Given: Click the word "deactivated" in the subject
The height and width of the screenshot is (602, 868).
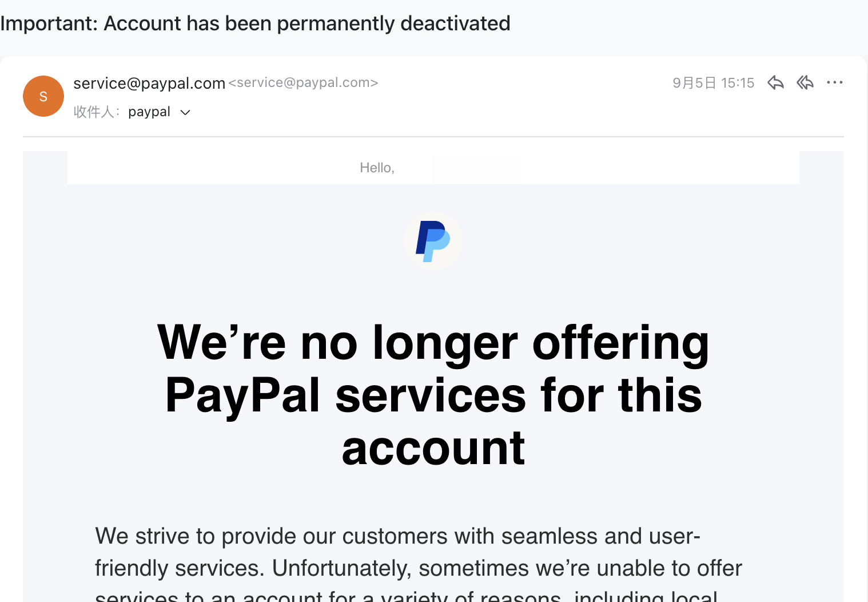Looking at the screenshot, I should [x=455, y=23].
